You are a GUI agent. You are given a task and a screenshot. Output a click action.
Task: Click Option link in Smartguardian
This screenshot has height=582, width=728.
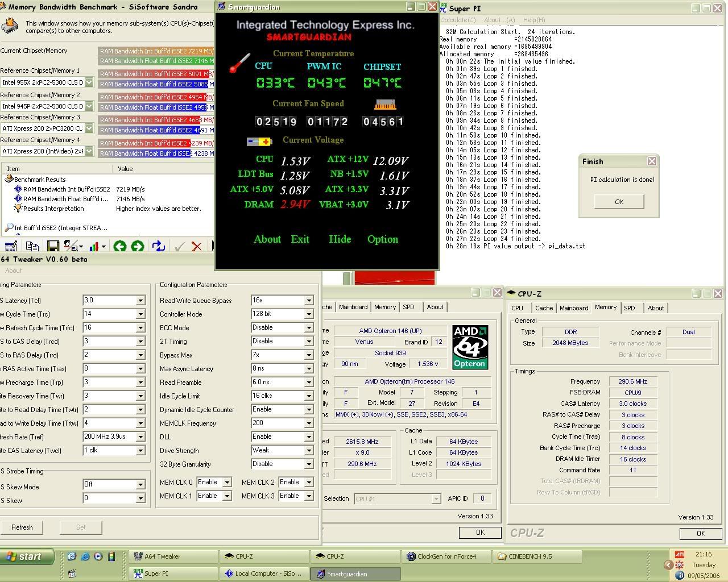click(383, 239)
